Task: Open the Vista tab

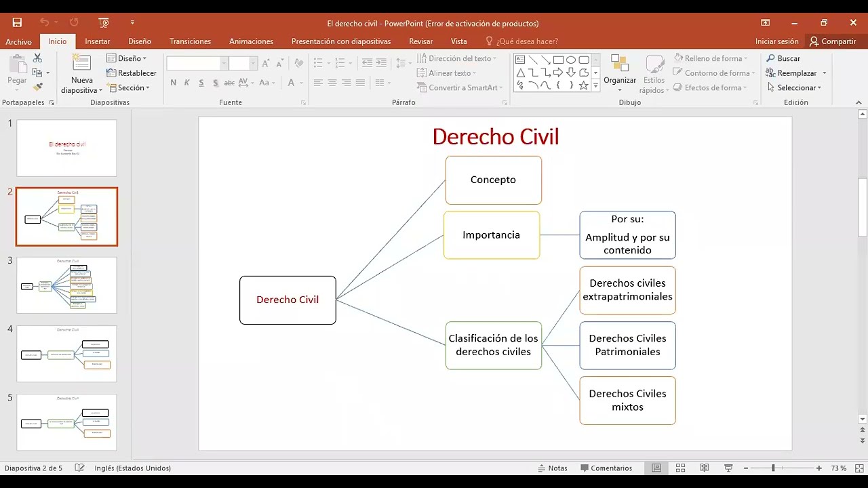Action: click(459, 41)
